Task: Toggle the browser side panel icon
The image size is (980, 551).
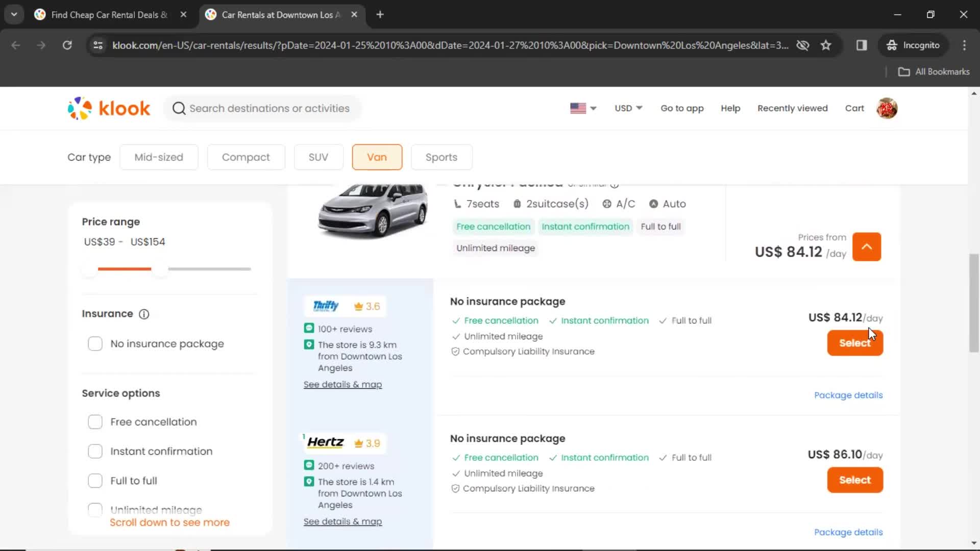Action: (862, 45)
